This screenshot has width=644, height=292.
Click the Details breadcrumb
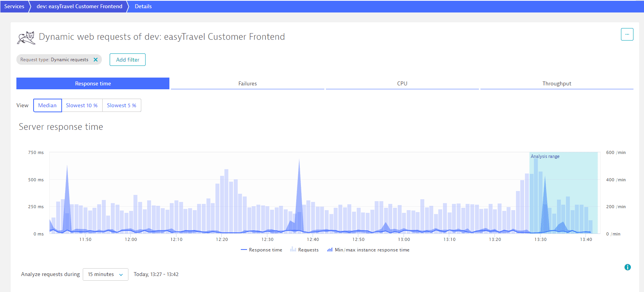(143, 6)
